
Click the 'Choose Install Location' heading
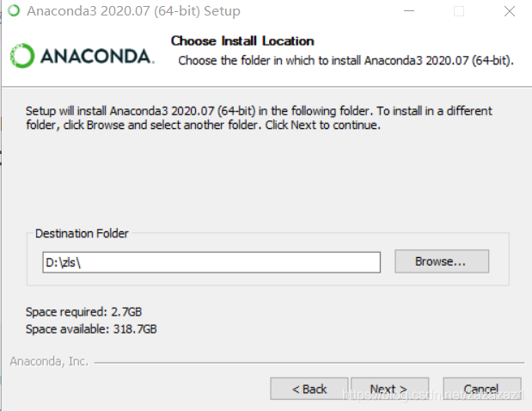(x=242, y=41)
